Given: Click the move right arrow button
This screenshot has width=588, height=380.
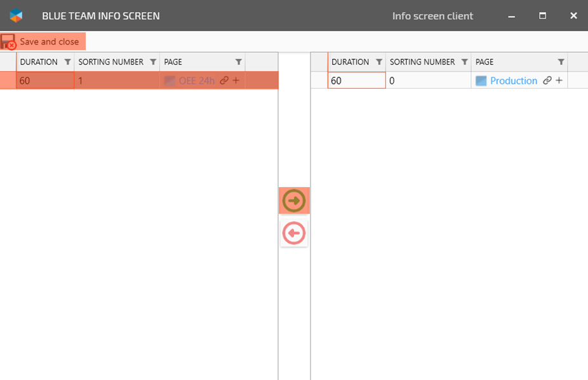Looking at the screenshot, I should click(294, 201).
